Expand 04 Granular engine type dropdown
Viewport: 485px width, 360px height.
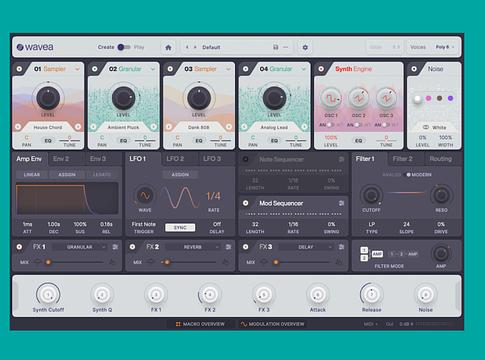[304, 69]
